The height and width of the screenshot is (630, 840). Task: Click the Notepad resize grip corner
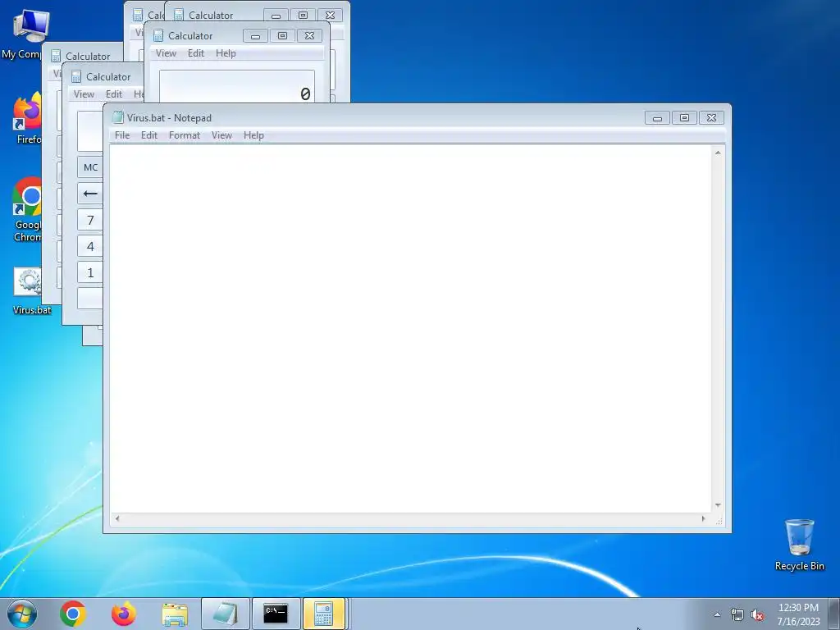[719, 520]
